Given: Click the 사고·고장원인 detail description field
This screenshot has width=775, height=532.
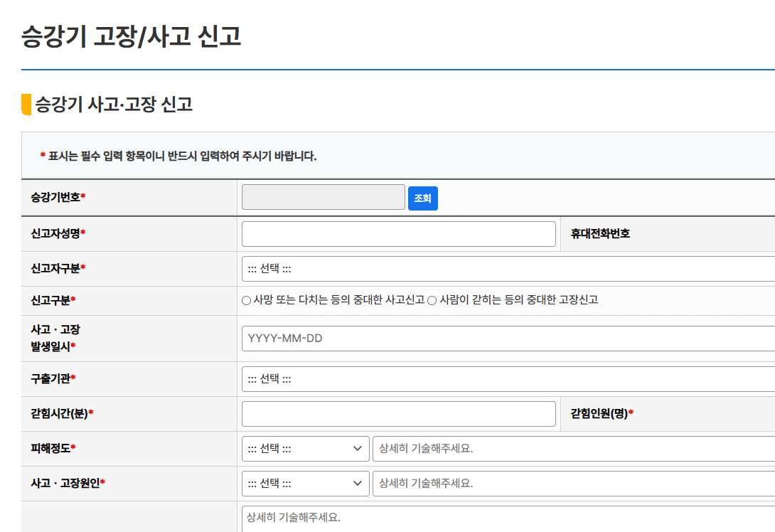Looking at the screenshot, I should coord(573,483).
